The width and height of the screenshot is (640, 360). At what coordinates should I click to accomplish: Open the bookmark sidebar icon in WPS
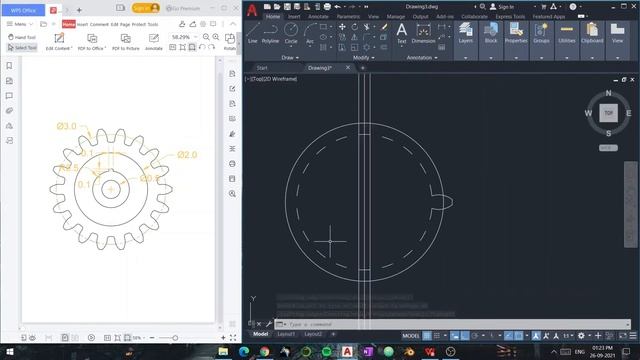click(x=9, y=66)
